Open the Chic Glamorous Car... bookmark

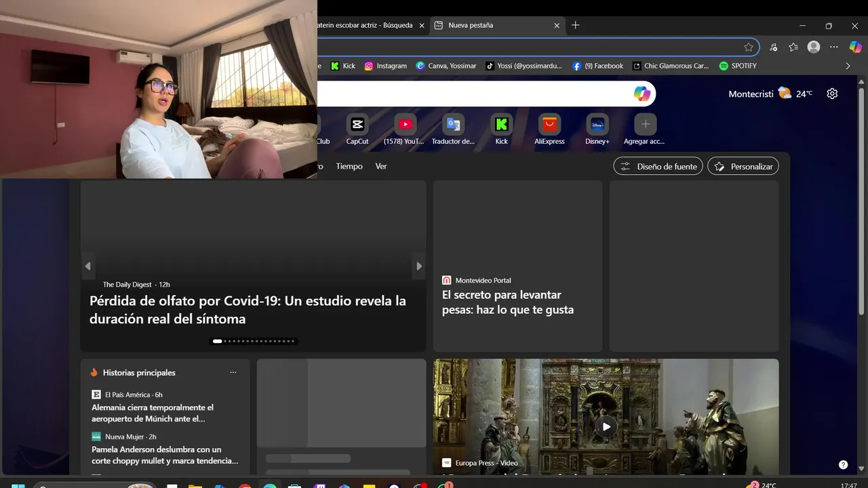(671, 66)
